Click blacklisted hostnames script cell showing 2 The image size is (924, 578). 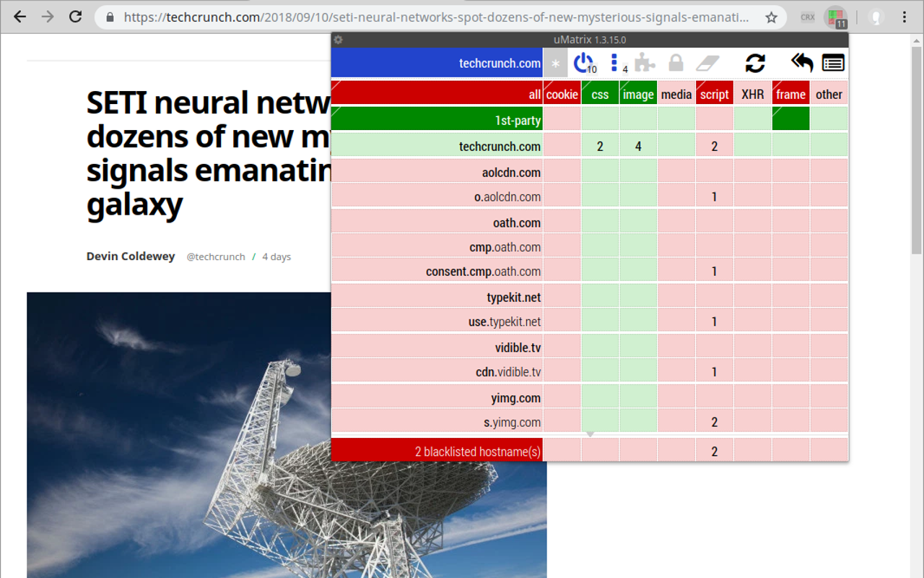(715, 450)
